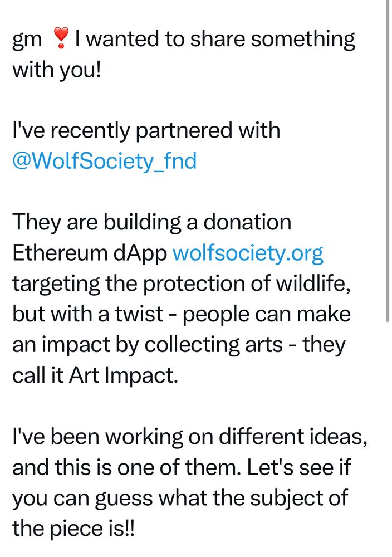Click the "but with a twist" phrase

pyautogui.click(x=88, y=314)
